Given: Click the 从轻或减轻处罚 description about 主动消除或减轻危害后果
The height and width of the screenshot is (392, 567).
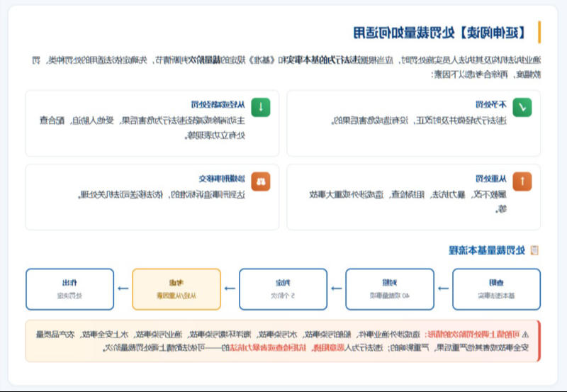Looking at the screenshot, I should (x=142, y=128).
